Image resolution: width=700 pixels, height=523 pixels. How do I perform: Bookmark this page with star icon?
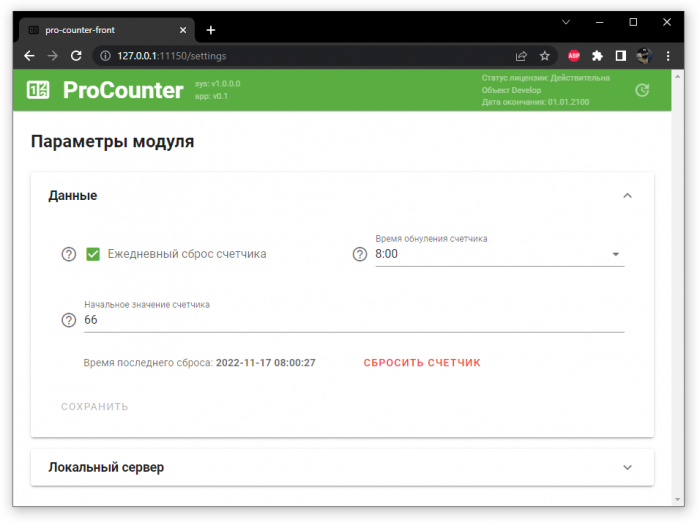click(x=545, y=56)
